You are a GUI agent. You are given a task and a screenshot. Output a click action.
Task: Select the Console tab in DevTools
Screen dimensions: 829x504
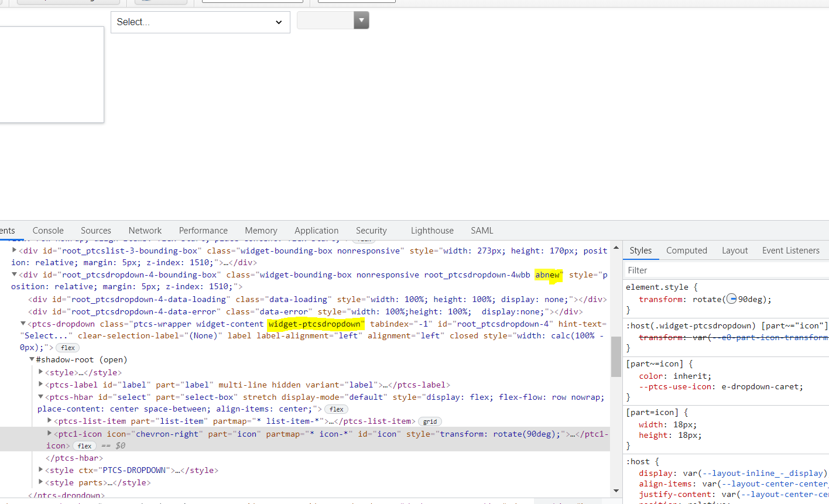point(47,230)
